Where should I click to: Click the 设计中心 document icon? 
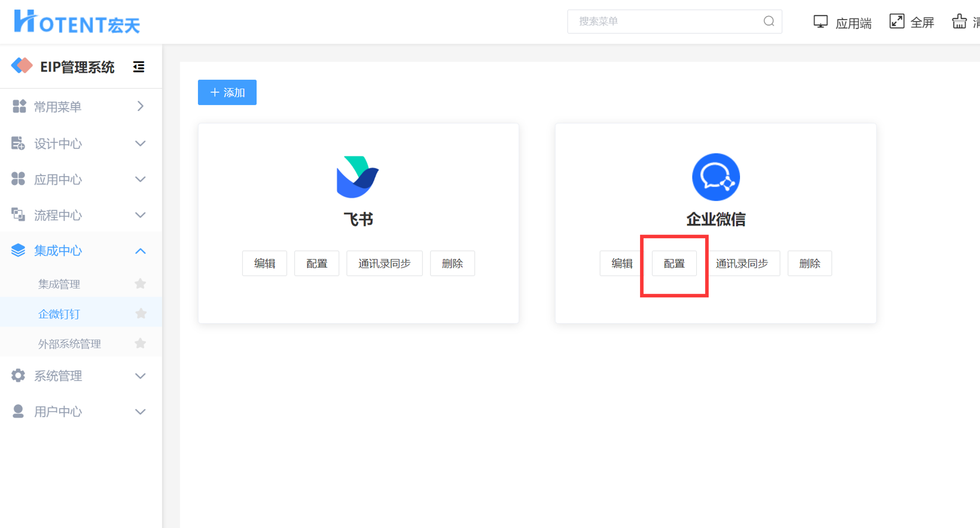18,143
